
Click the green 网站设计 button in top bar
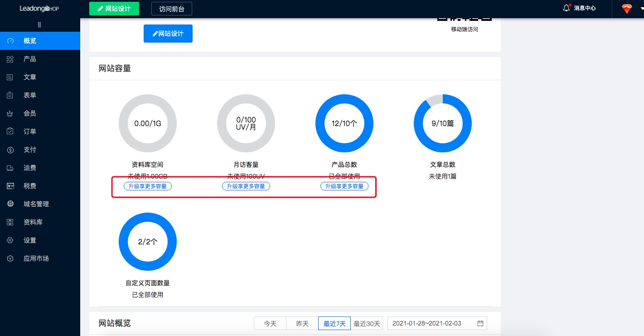(114, 9)
